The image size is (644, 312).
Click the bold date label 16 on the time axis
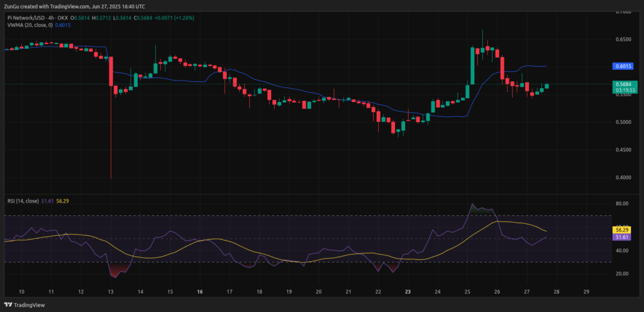click(x=199, y=291)
